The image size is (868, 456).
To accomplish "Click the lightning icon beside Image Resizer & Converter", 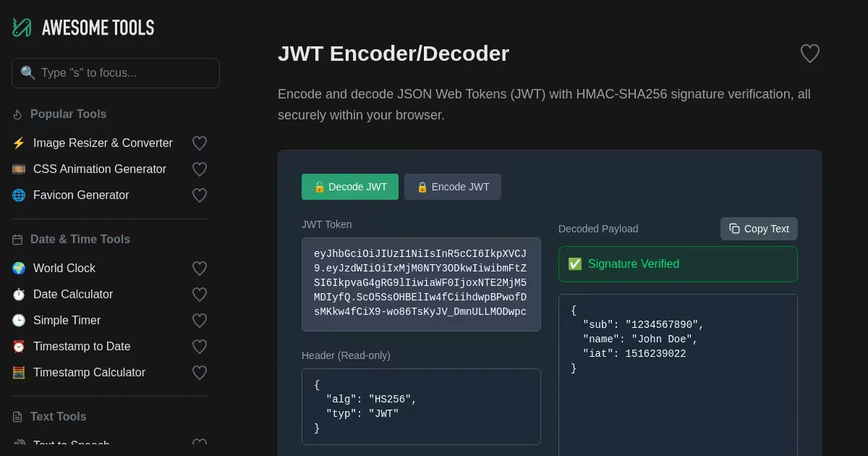I will (19, 143).
